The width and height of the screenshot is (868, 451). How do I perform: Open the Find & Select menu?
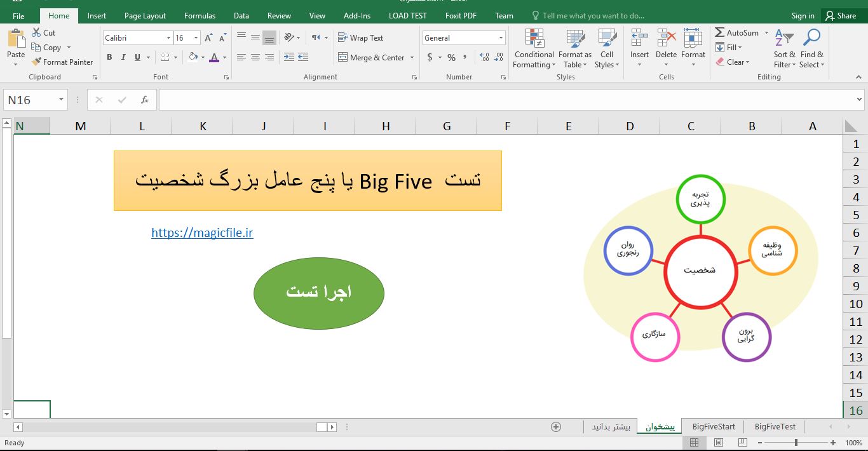pos(811,48)
